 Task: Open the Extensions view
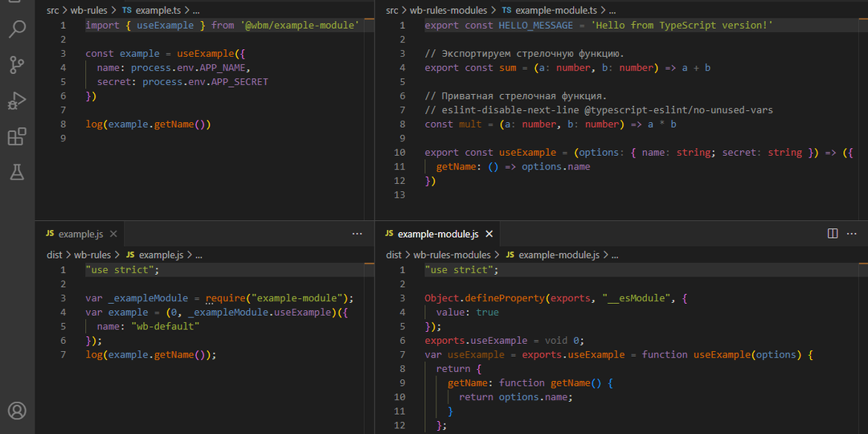(x=17, y=136)
